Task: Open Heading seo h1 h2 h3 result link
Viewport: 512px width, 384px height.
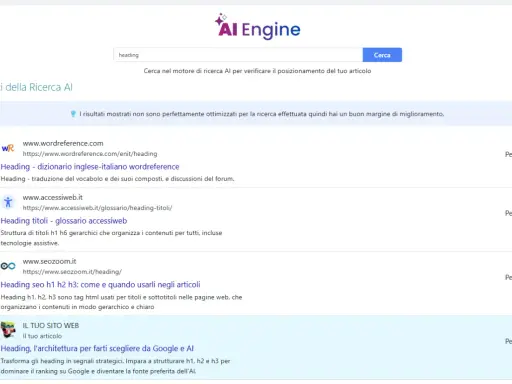Action: tap(100, 285)
